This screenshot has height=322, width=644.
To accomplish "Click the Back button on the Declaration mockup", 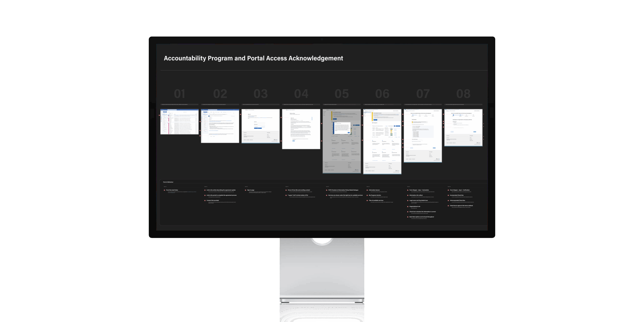I will (412, 148).
